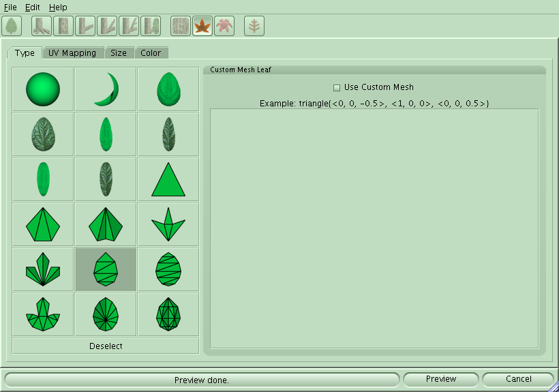Open the File menu
Image resolution: width=559 pixels, height=392 pixels.
(x=10, y=7)
